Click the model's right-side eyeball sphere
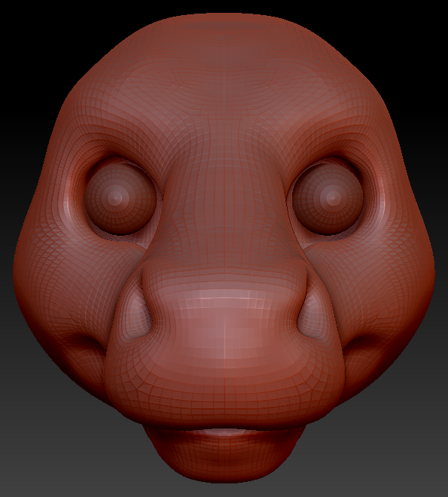This screenshot has width=448, height=497. point(327,199)
